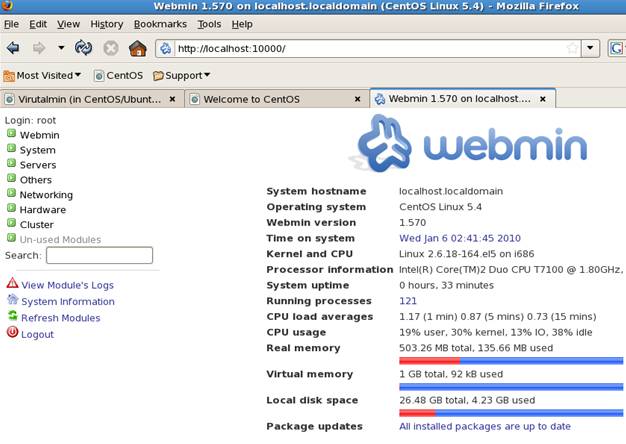Switch to the Welcome to CentOS tab
Screen dimensions: 626x444
pyautogui.click(x=252, y=99)
